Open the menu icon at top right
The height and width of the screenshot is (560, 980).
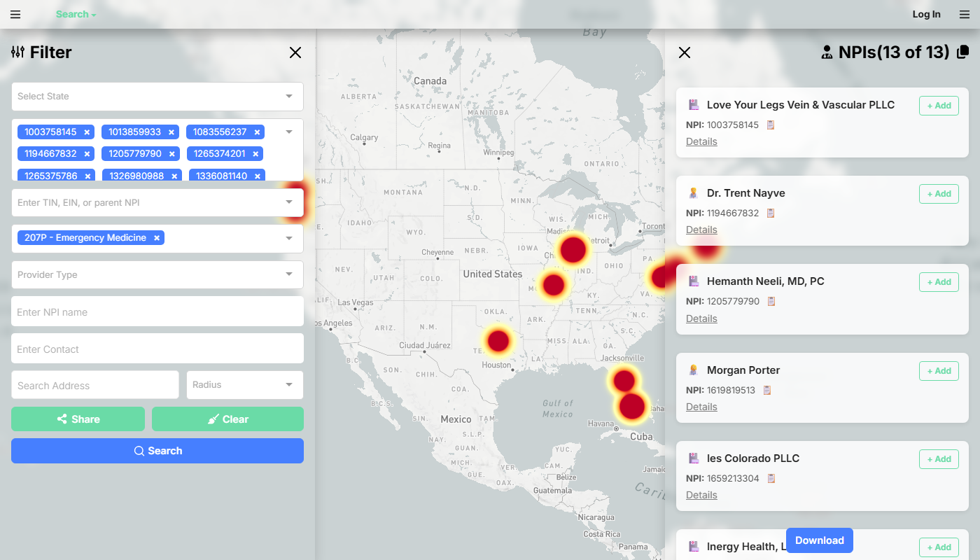[964, 14]
